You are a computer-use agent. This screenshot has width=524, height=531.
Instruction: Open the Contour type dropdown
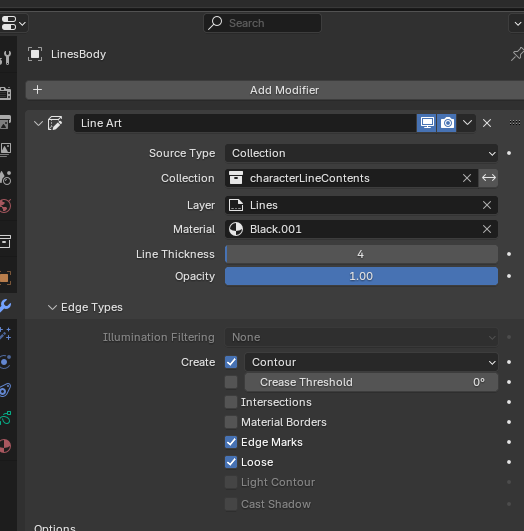coord(371,362)
